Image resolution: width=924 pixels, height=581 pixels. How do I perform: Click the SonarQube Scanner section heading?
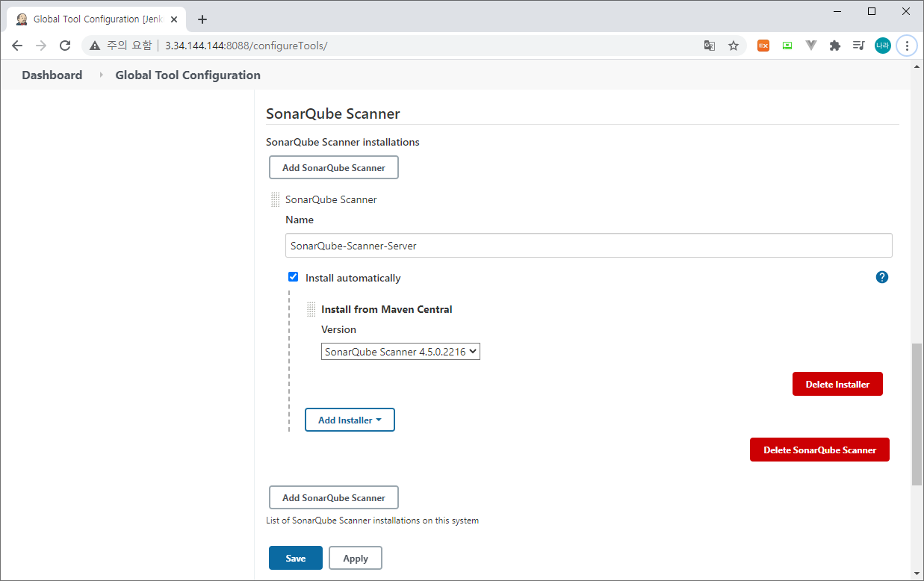[x=333, y=114]
